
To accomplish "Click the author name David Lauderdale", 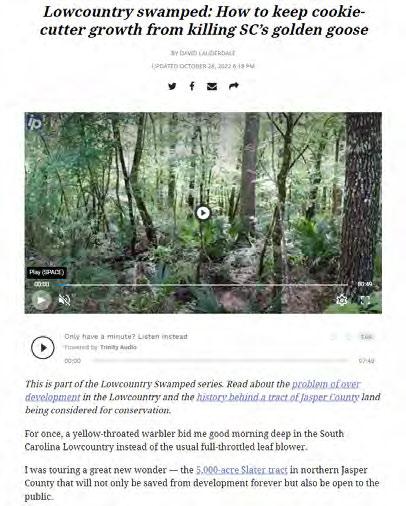I will 208,53.
